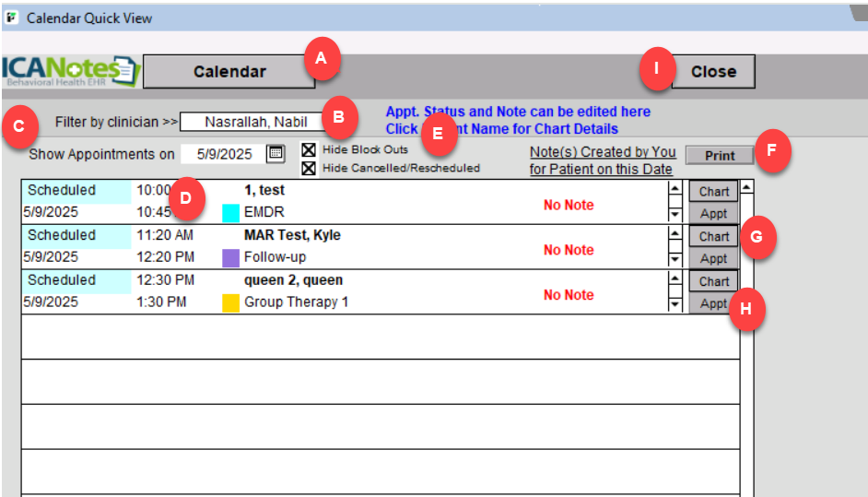Click the 12:20 PM end time
Viewport: 868px width, 497px height.
[x=166, y=257]
